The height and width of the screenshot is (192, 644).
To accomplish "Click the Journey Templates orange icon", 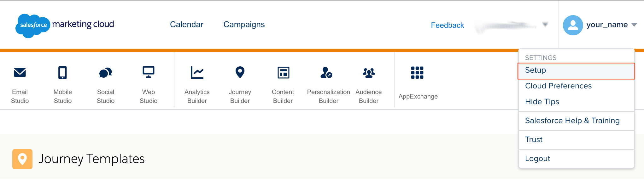I will pyautogui.click(x=22, y=159).
